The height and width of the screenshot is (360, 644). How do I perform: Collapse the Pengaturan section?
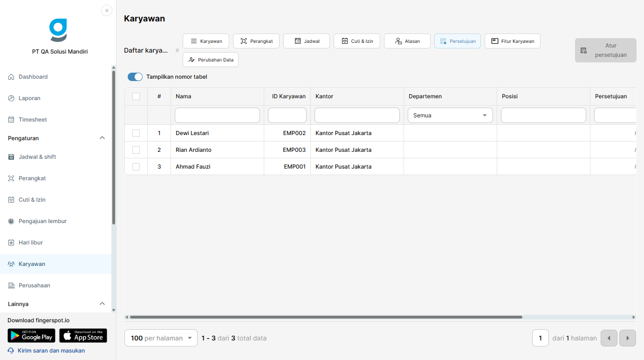pos(103,138)
